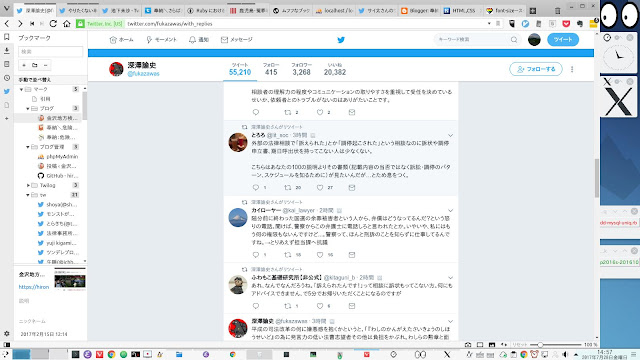The height and width of the screenshot is (360, 640).
Task: Go to the browser home page
Action: click(x=67, y=24)
